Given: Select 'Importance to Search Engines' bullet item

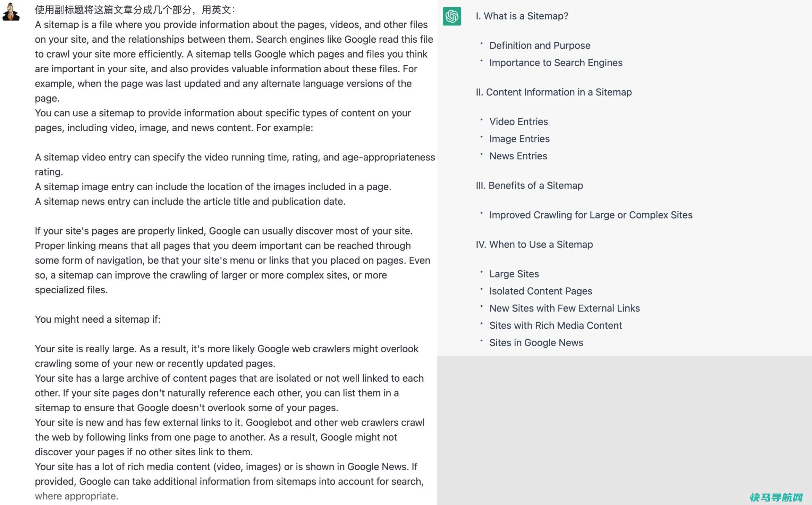Looking at the screenshot, I should (x=556, y=63).
